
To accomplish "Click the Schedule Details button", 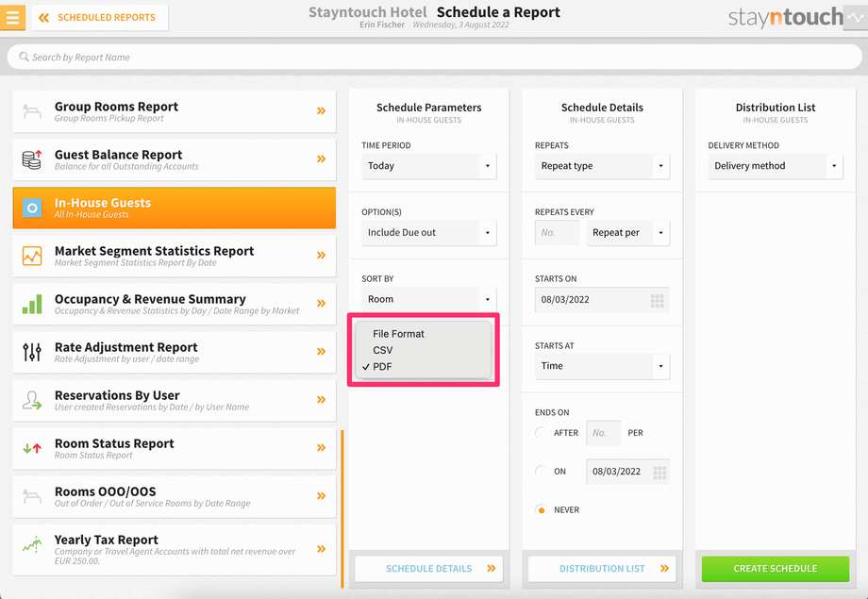I will [x=429, y=569].
